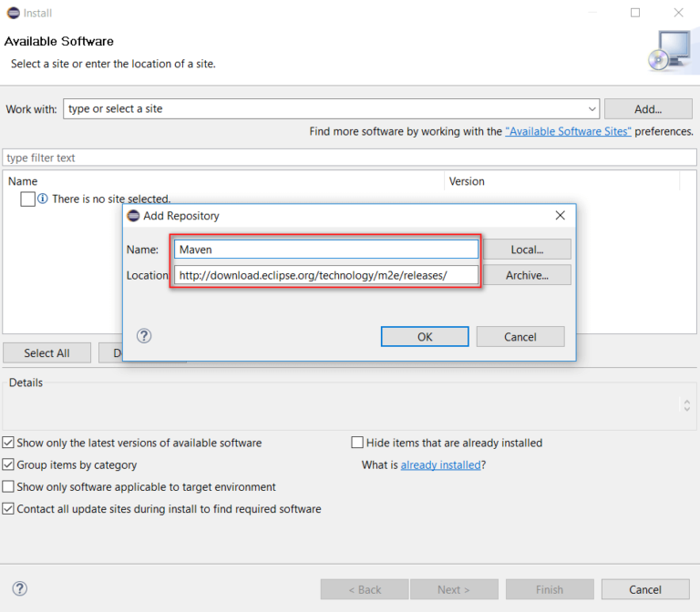Enable 'Show only software applicable to target environment'
700x612 pixels.
(x=9, y=487)
